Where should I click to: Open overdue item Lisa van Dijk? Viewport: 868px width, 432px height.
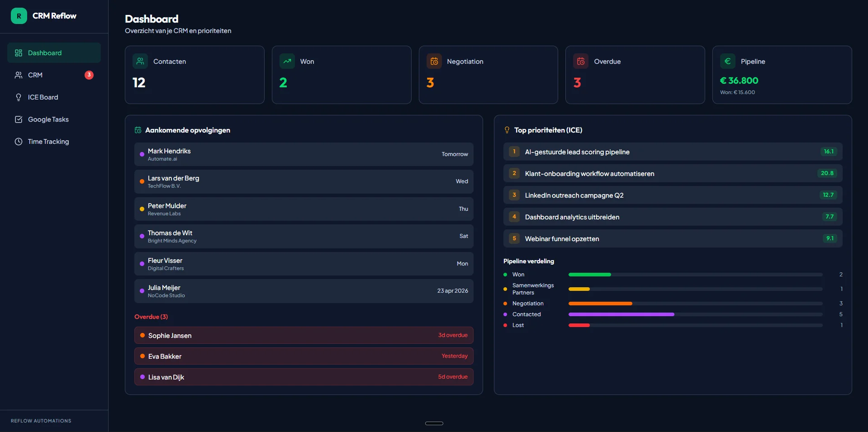tap(304, 377)
